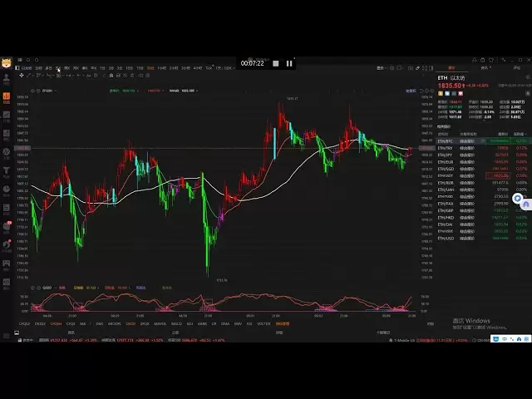Click the undo arrow icon above price axis
The image size is (532, 399).
point(421,91)
